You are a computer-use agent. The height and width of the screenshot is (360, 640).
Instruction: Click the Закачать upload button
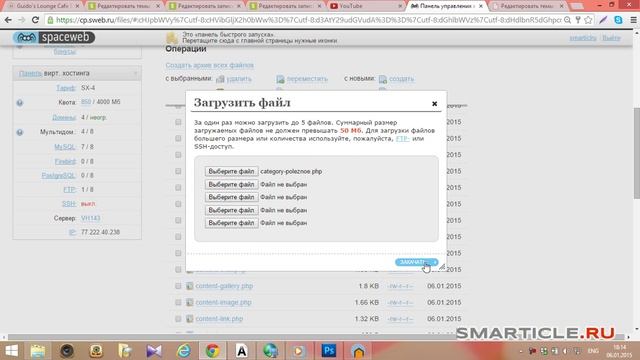coord(416,262)
